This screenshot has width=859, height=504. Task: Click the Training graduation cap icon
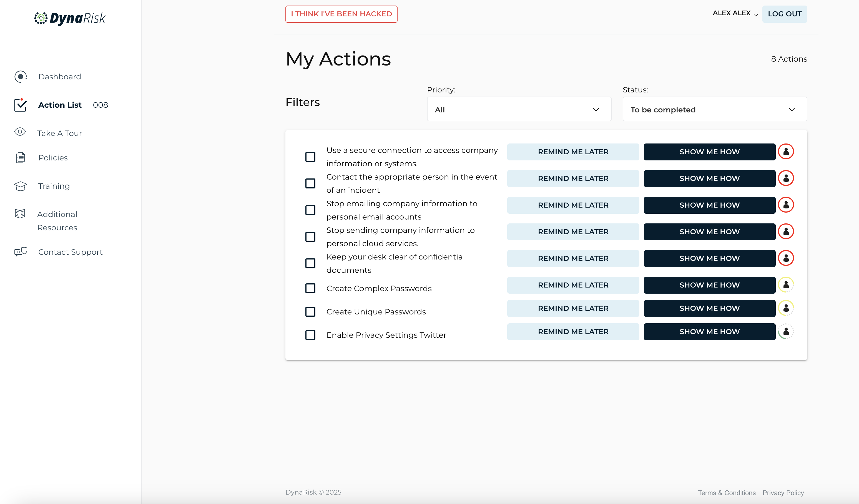(x=21, y=186)
